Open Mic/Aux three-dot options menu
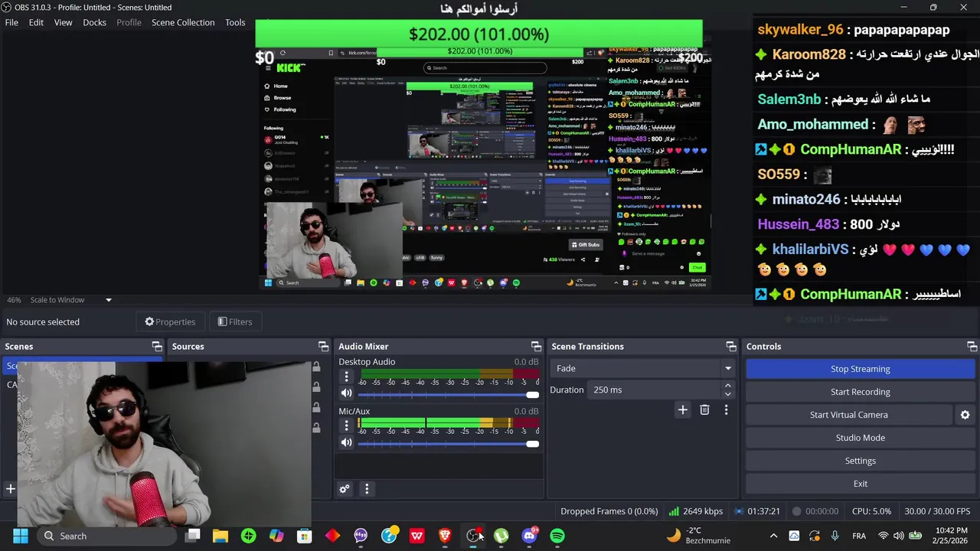The image size is (980, 551). click(x=346, y=426)
